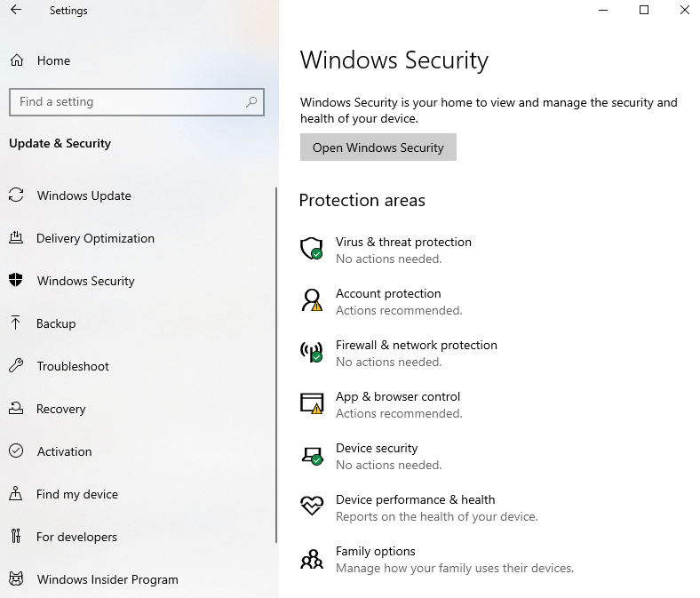Click the Troubleshoot wrench icon

click(16, 365)
